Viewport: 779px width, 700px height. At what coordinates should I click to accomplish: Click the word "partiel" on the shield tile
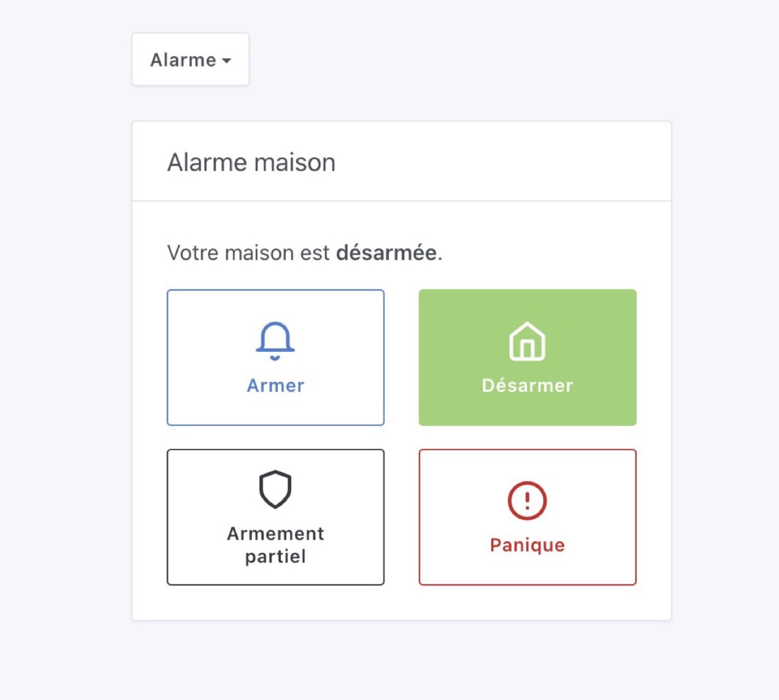pyautogui.click(x=275, y=556)
